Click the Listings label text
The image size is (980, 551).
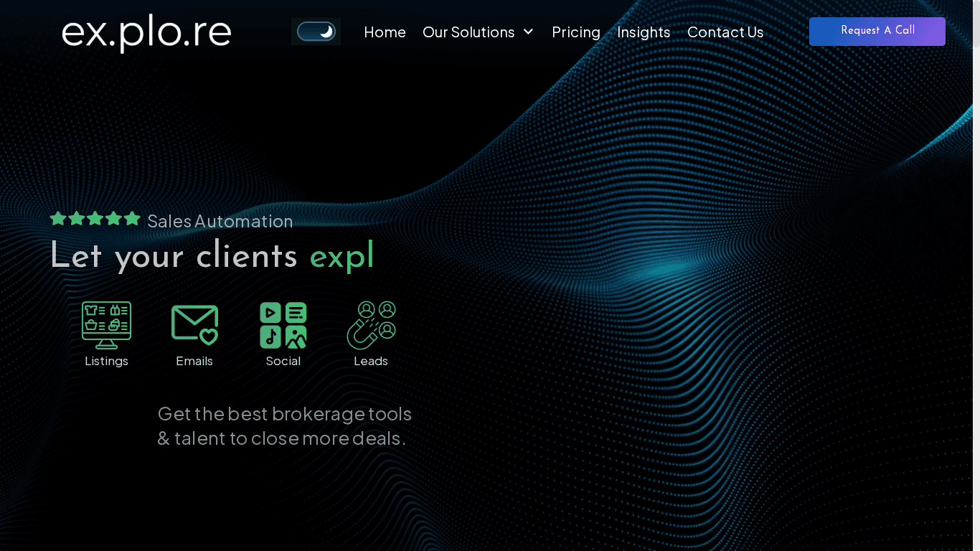tap(106, 361)
